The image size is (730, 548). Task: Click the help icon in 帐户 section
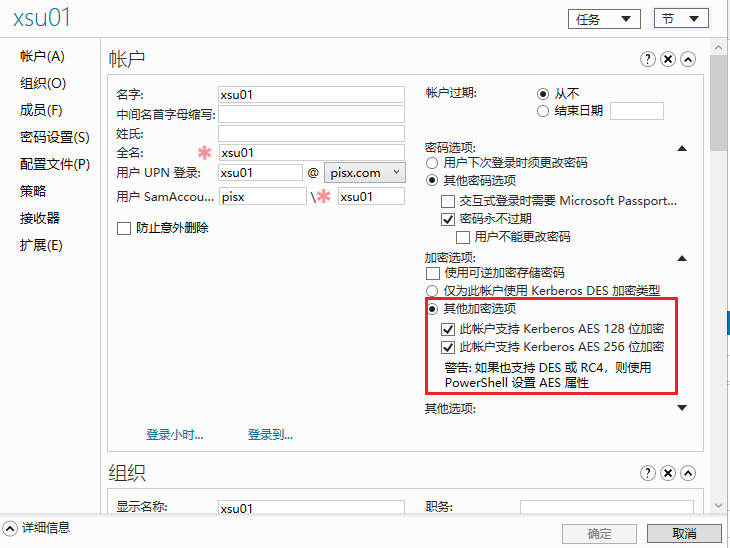click(x=649, y=60)
